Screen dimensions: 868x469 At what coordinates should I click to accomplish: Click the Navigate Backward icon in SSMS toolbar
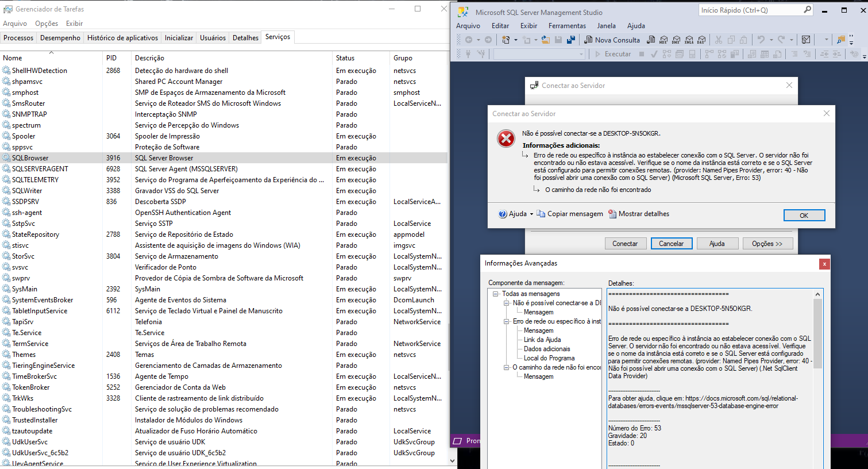click(469, 40)
